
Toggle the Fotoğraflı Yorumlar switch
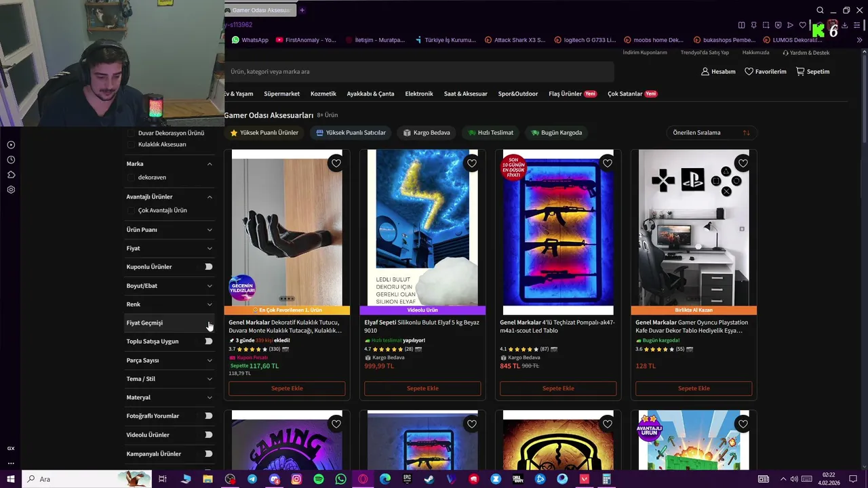[x=209, y=416]
